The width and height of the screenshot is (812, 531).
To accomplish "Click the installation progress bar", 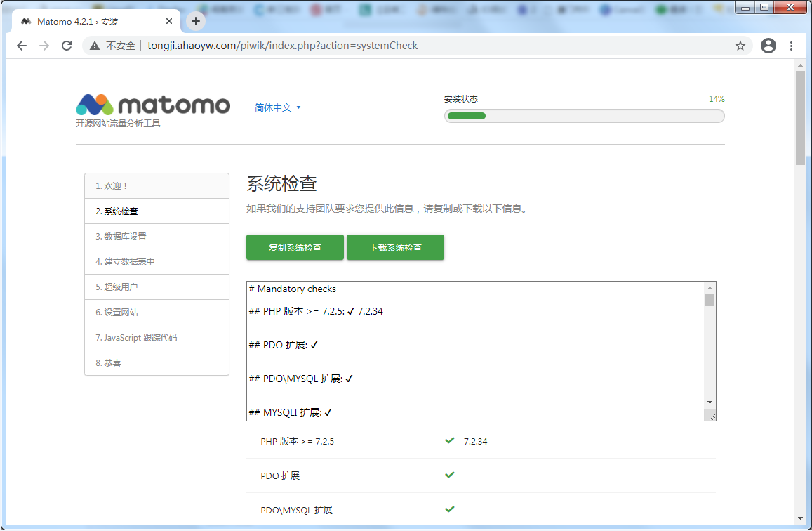I will point(584,116).
